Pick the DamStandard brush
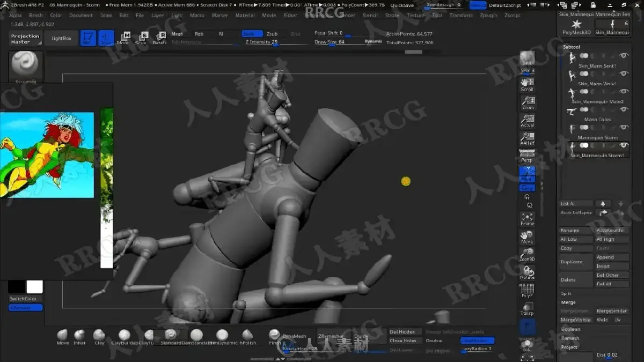This screenshot has width=644, height=362. tap(196, 337)
